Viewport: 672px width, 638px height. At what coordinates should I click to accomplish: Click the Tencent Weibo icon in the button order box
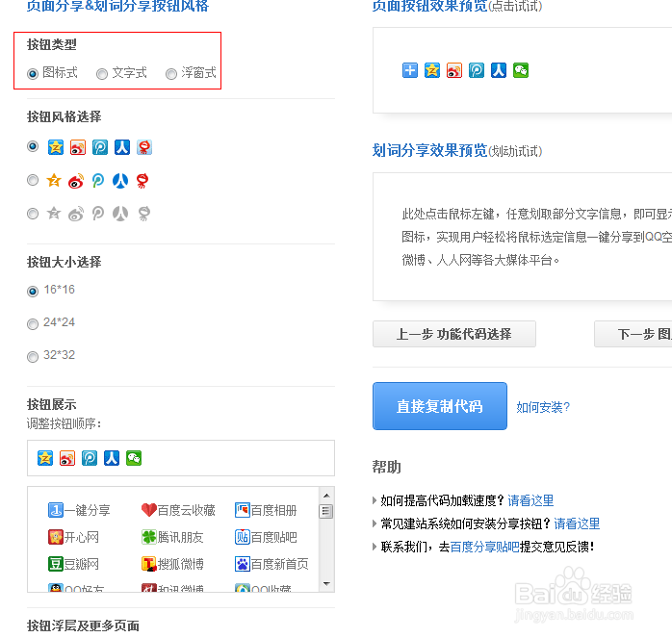coord(90,458)
